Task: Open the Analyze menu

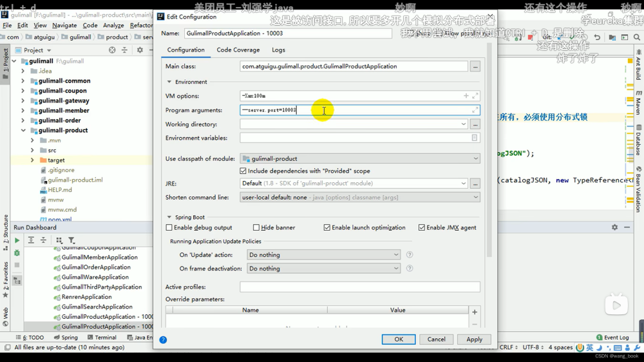Action: (113, 26)
